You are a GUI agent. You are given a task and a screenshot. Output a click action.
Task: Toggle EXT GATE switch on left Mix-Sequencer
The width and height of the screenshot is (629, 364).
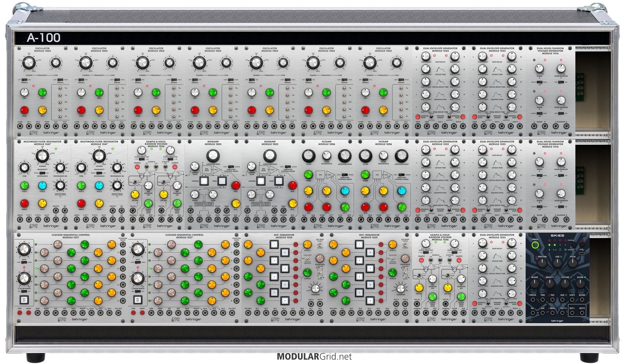pyautogui.click(x=320, y=244)
